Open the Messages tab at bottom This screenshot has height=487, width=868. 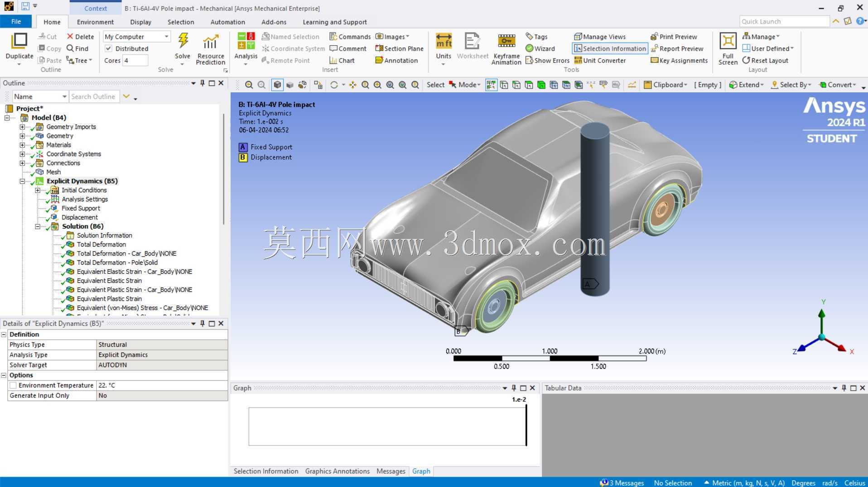[x=391, y=471]
